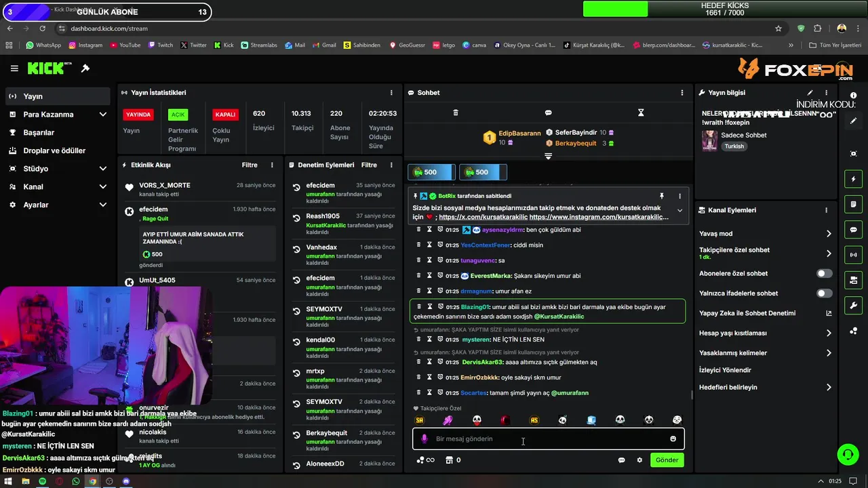Open Denetim Eylemleri three-dot menu
The width and height of the screenshot is (868, 488).
[x=391, y=165]
